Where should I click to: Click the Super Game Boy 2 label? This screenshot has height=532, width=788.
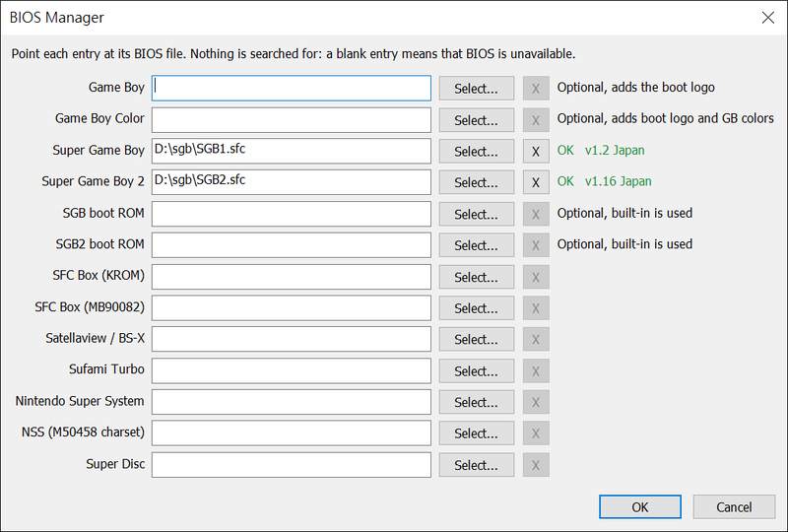93,181
